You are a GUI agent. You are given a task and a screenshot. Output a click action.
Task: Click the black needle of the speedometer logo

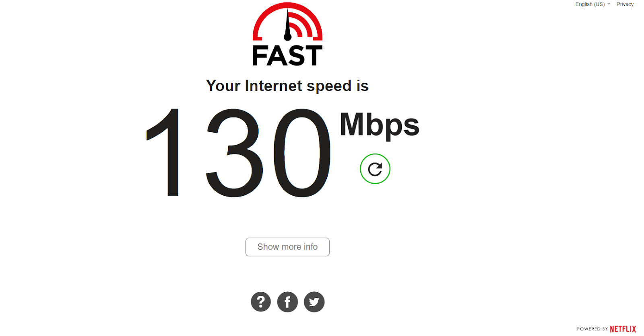[x=287, y=25]
